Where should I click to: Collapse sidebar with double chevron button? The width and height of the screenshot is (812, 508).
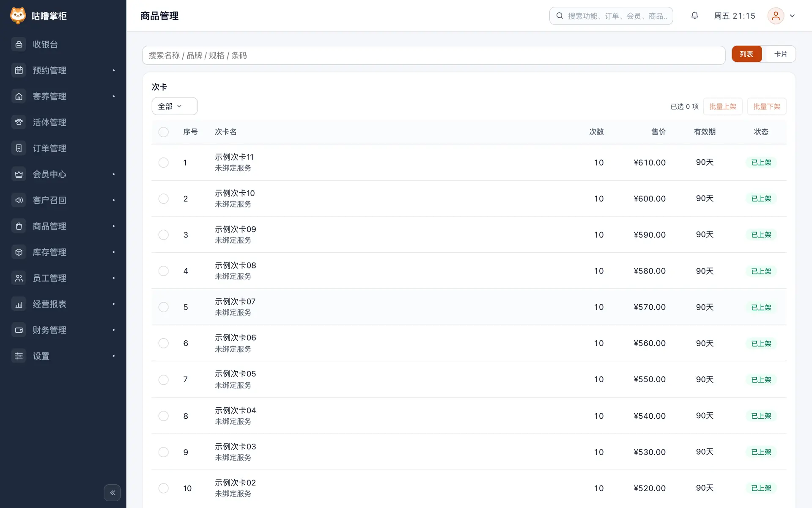point(112,493)
